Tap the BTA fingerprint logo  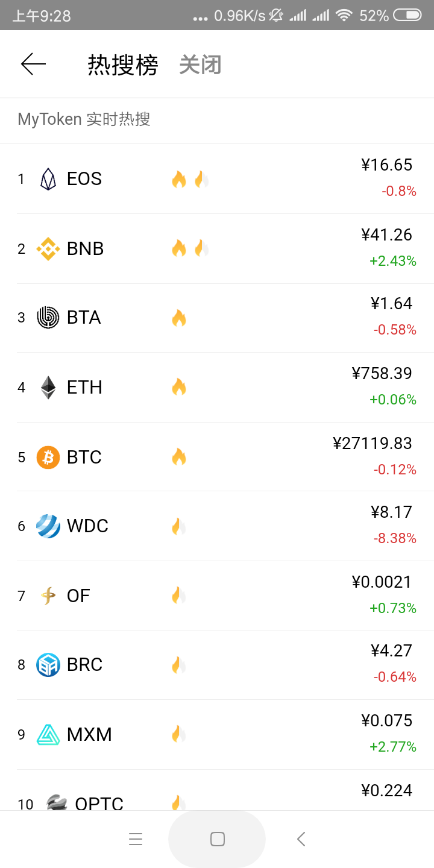pos(48,318)
